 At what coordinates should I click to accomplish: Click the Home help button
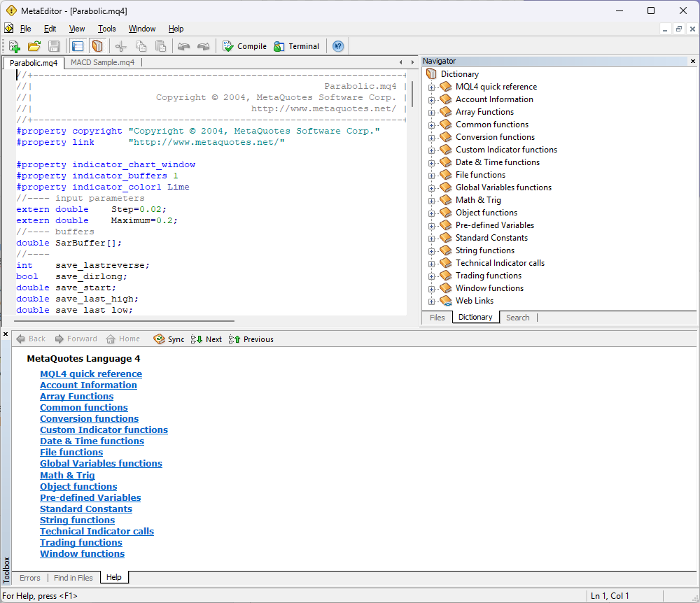tap(123, 339)
